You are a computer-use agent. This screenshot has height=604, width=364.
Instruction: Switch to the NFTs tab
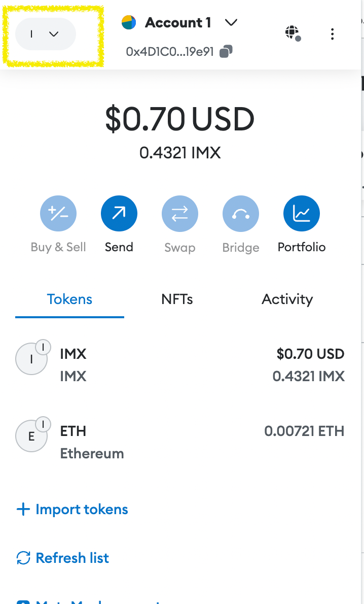[x=177, y=299]
